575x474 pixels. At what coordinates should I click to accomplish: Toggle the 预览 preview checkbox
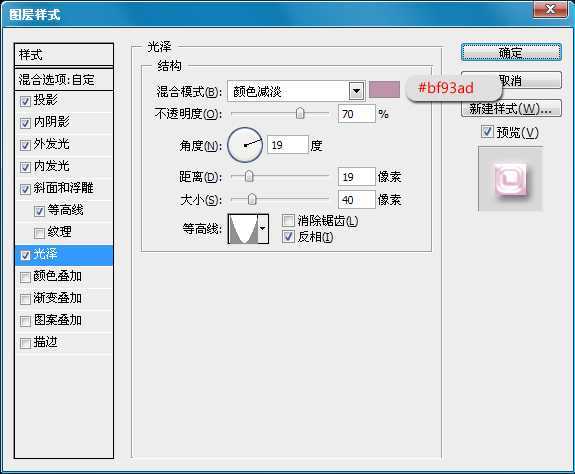click(x=487, y=131)
